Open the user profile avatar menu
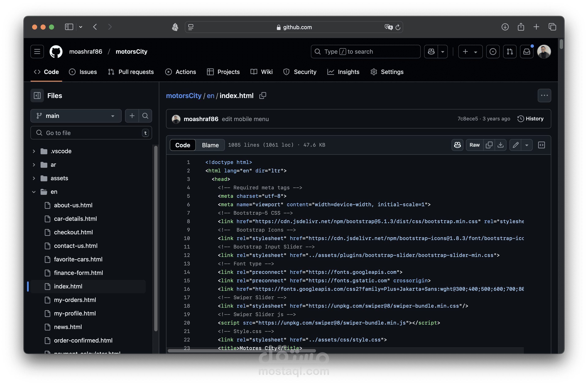This screenshot has height=385, width=588. pos(544,52)
